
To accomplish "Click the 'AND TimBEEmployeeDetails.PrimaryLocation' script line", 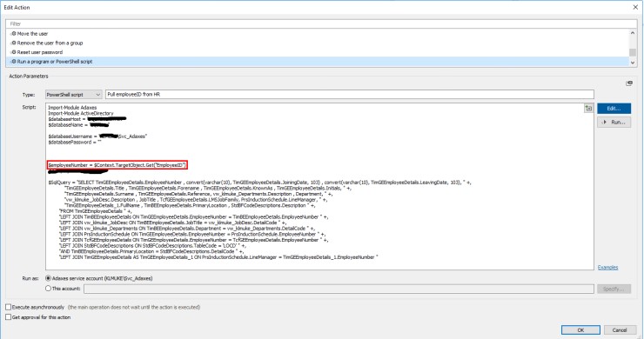I will (x=151, y=251).
